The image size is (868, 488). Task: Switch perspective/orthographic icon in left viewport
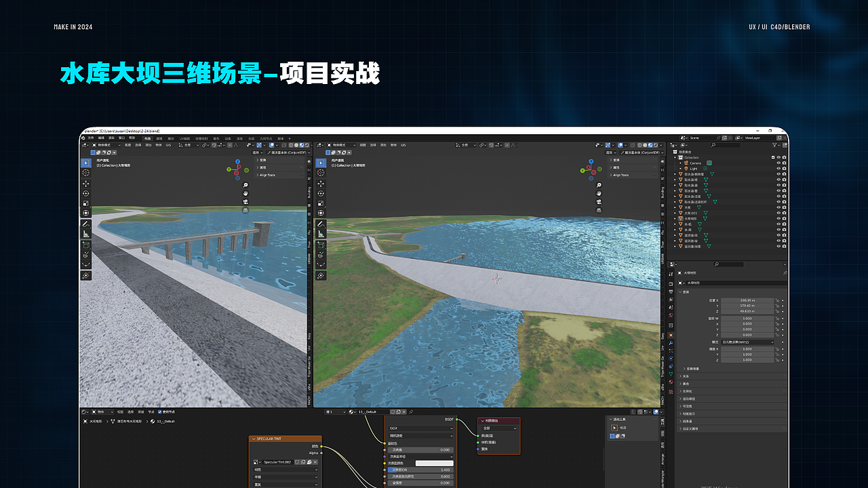pyautogui.click(x=245, y=210)
